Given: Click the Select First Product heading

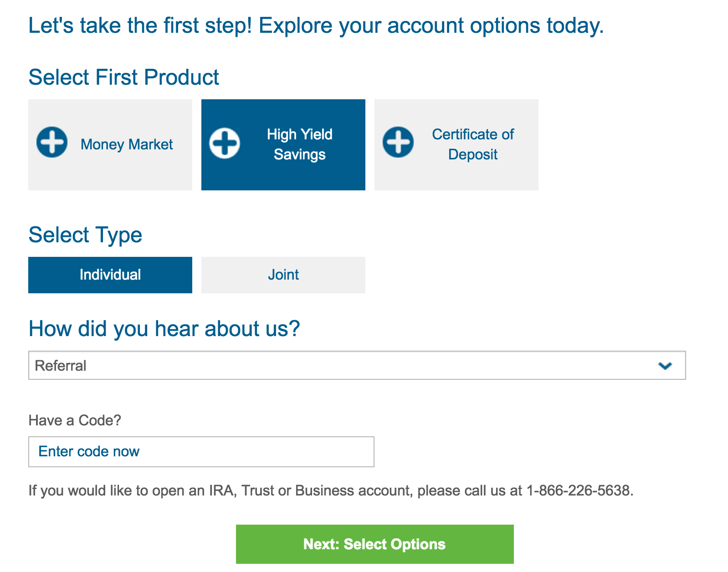Looking at the screenshot, I should [123, 77].
